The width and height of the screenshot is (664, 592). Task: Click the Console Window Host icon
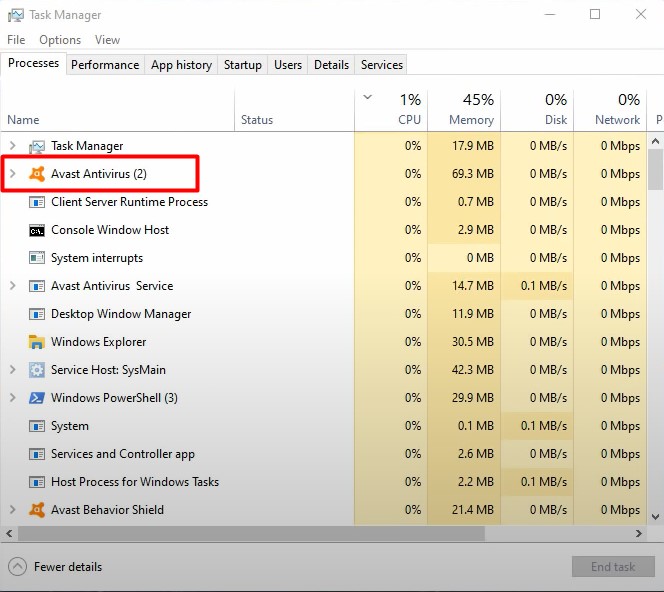click(x=37, y=230)
